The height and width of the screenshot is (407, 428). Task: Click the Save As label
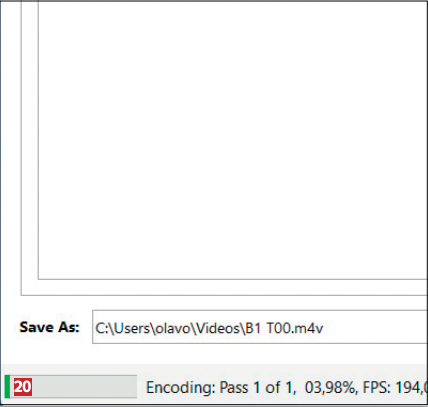point(49,327)
